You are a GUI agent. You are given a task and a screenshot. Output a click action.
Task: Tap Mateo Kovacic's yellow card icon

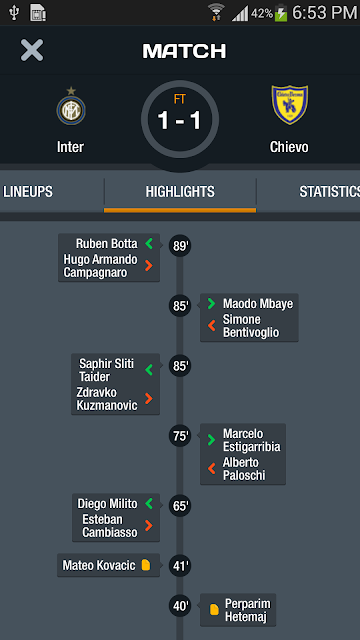(146, 565)
